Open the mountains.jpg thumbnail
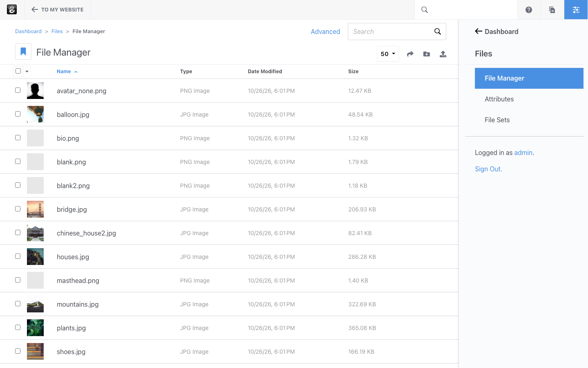This screenshot has width=588, height=368. (35, 304)
